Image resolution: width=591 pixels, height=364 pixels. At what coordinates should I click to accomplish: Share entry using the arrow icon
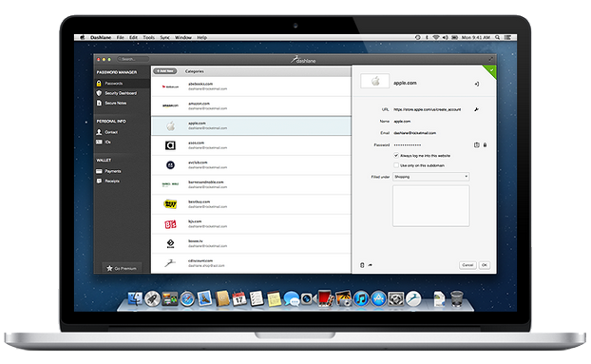coord(371,265)
